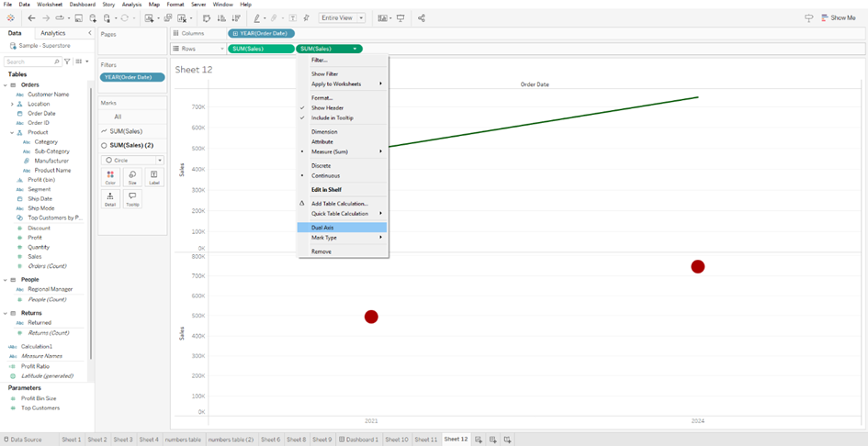Click the Detail button on Marks card

pyautogui.click(x=110, y=199)
